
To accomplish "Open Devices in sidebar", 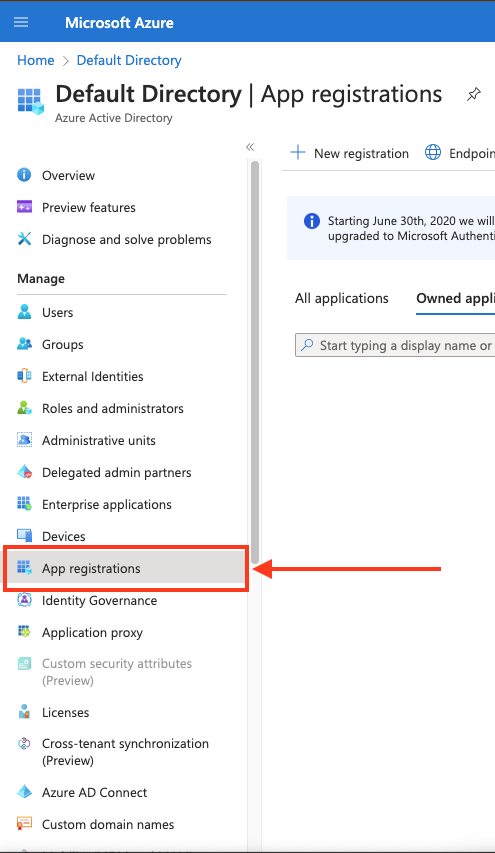I will pos(64,536).
